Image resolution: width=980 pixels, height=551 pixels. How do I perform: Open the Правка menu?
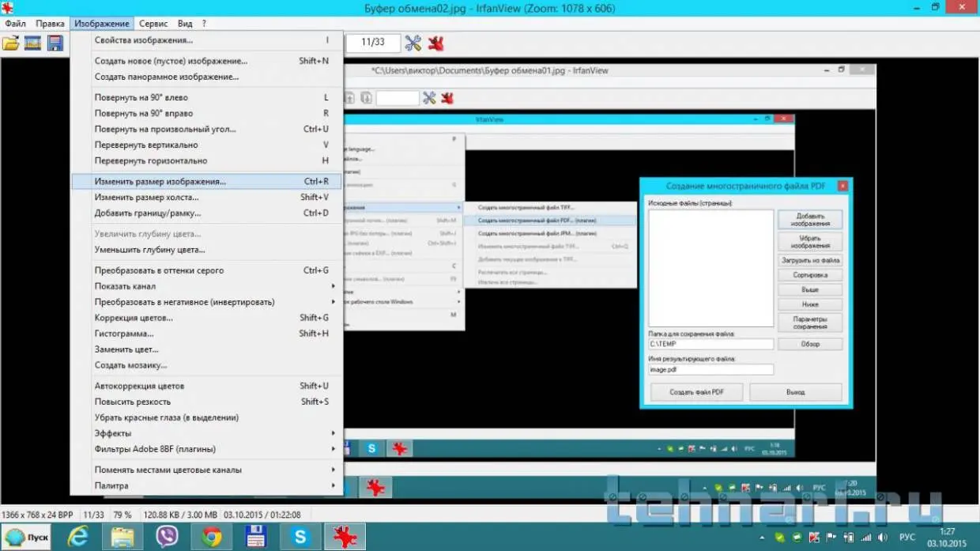tap(50, 24)
